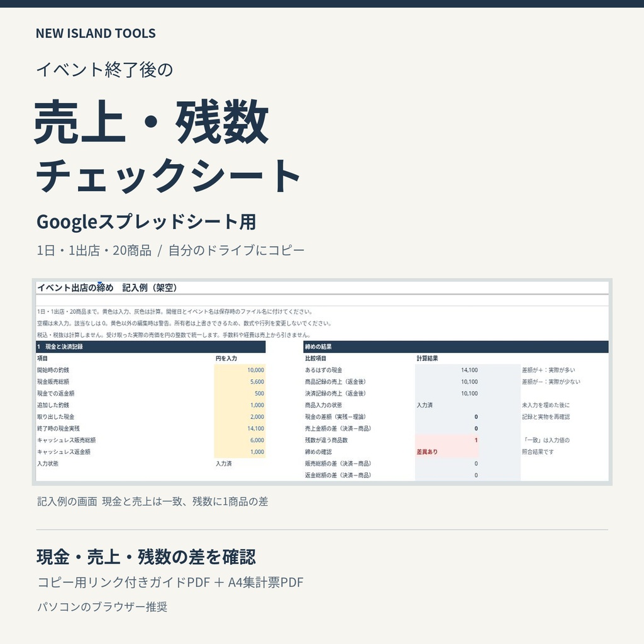Click the 計算結果 column header
644x644 pixels.
(427, 358)
